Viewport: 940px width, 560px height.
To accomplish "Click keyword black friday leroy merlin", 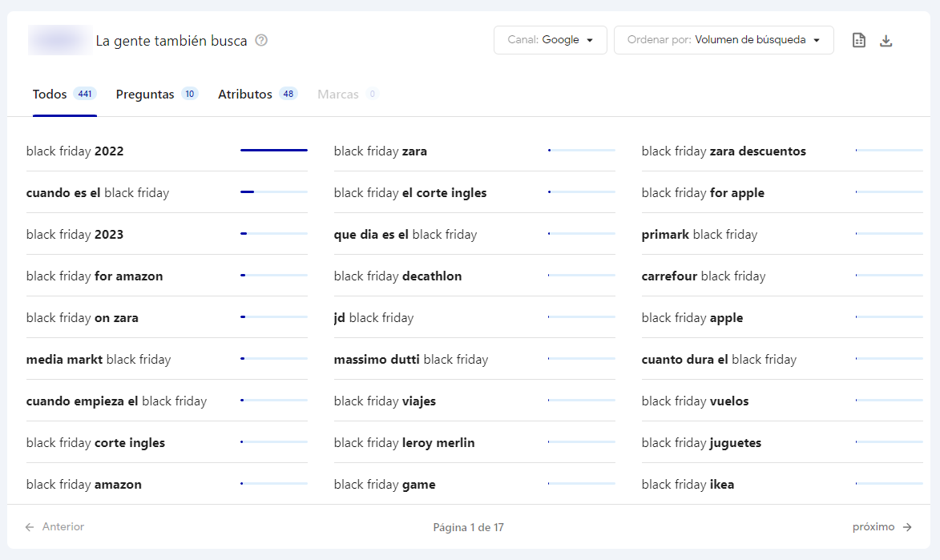I will [404, 443].
